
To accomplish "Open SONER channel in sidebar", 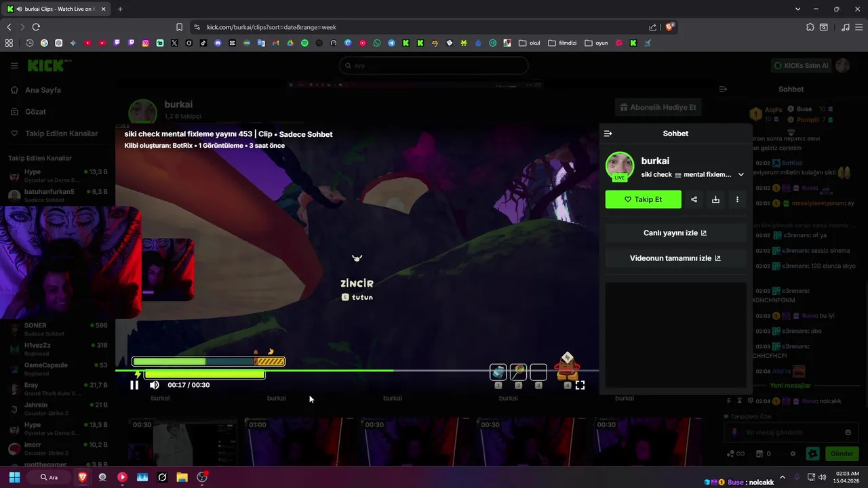I will coord(57,329).
